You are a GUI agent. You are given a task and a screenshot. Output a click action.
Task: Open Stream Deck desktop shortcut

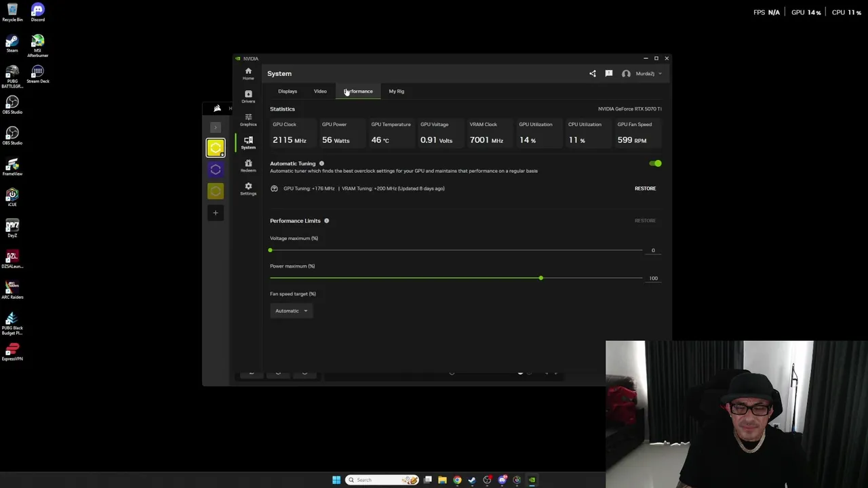point(37,75)
